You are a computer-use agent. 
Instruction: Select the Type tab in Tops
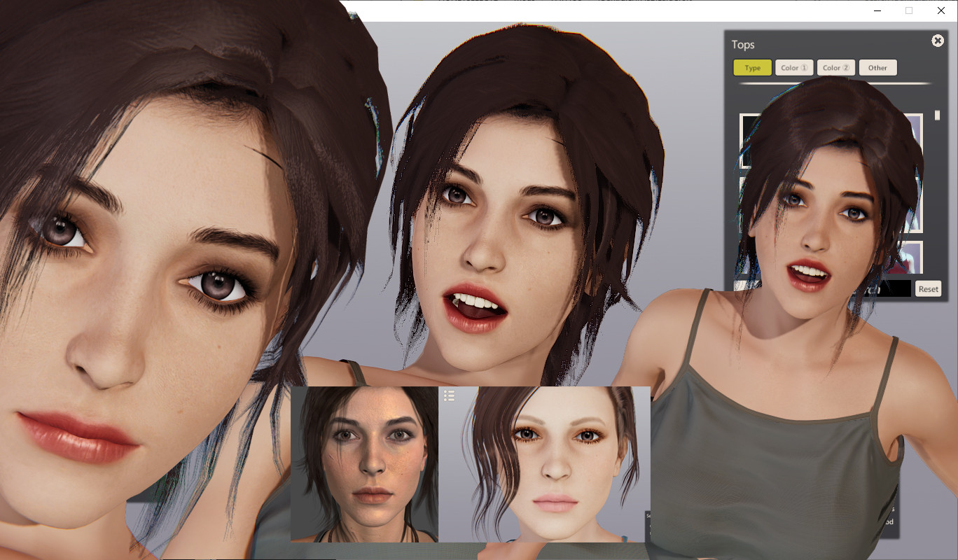pyautogui.click(x=753, y=68)
